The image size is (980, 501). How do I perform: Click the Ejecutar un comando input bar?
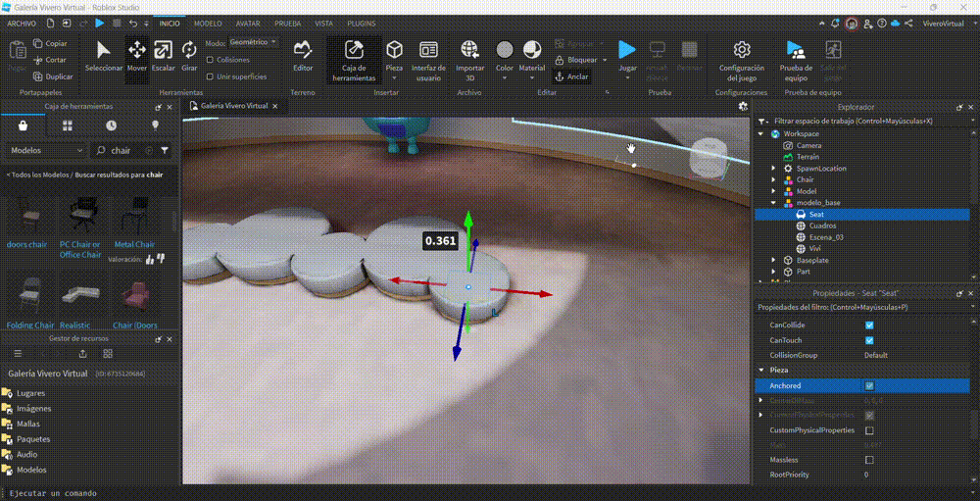[490, 493]
